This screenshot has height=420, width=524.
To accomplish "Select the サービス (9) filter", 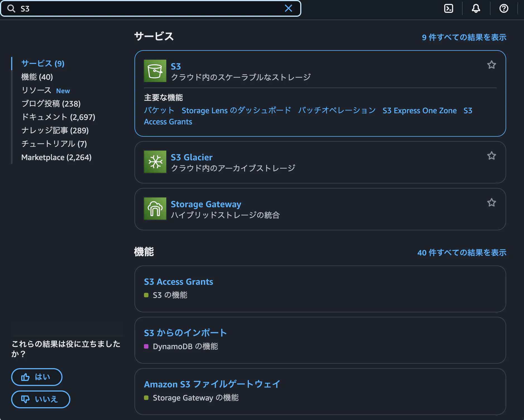I will point(43,64).
